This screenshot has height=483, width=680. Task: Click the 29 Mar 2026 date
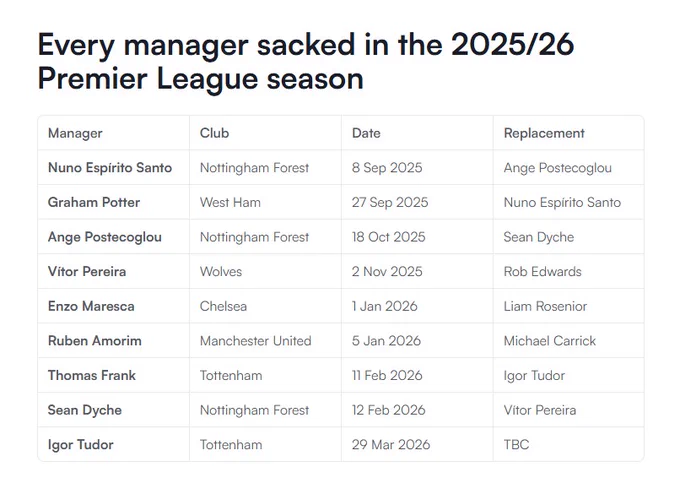(x=391, y=445)
